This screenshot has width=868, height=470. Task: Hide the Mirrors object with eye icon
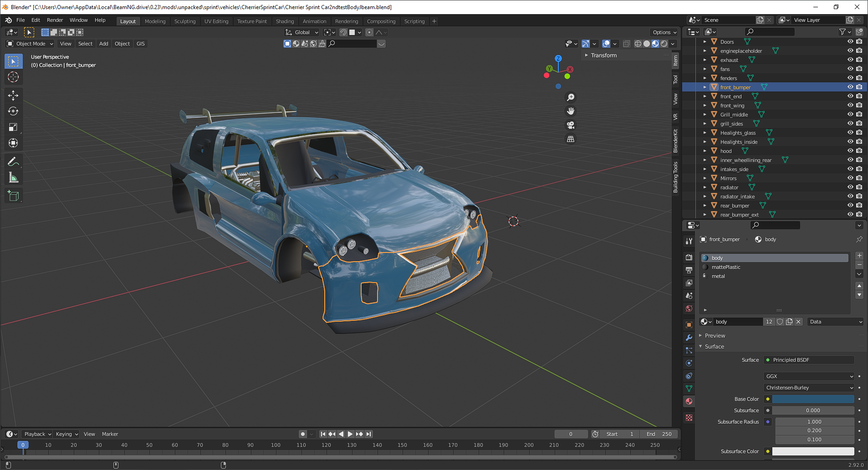pos(850,178)
